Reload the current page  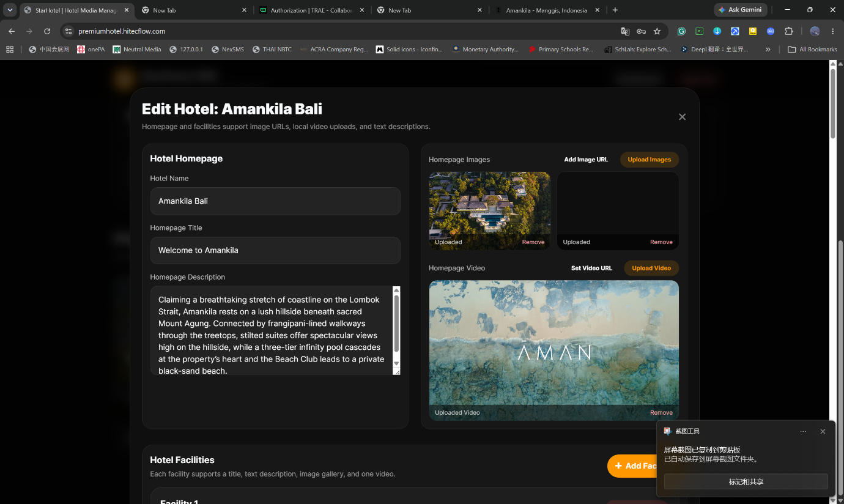(x=47, y=31)
